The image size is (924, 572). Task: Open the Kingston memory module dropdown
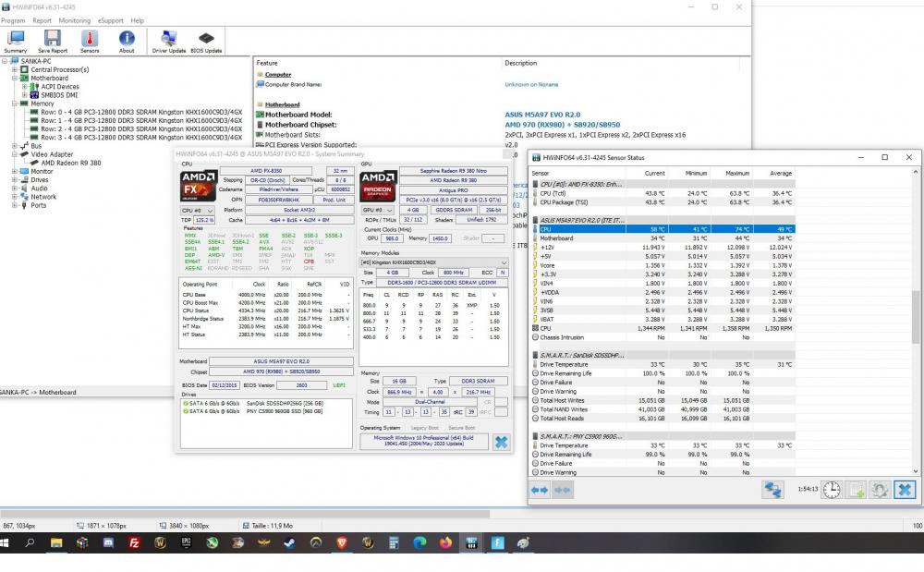pos(433,262)
